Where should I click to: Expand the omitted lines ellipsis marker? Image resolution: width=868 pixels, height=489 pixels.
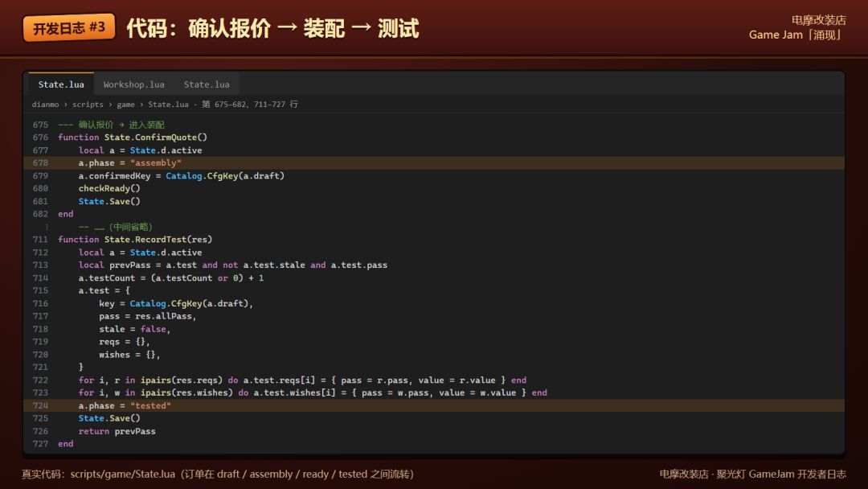pyautogui.click(x=47, y=227)
